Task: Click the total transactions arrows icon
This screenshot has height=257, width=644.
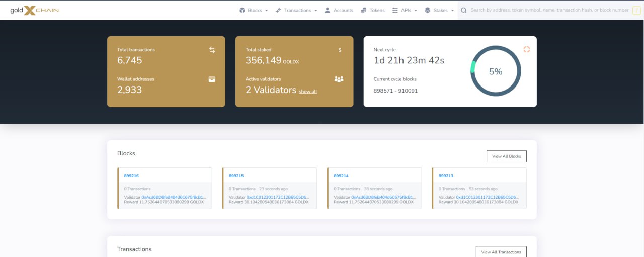Action: pyautogui.click(x=212, y=50)
